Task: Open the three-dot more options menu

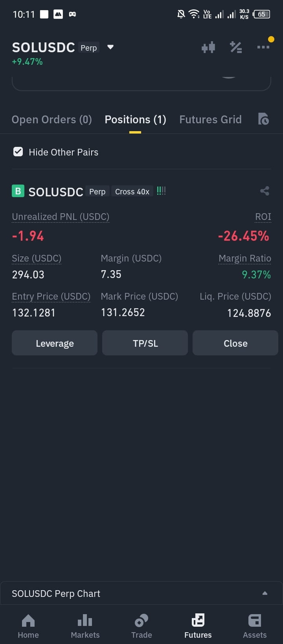Action: coord(263,47)
